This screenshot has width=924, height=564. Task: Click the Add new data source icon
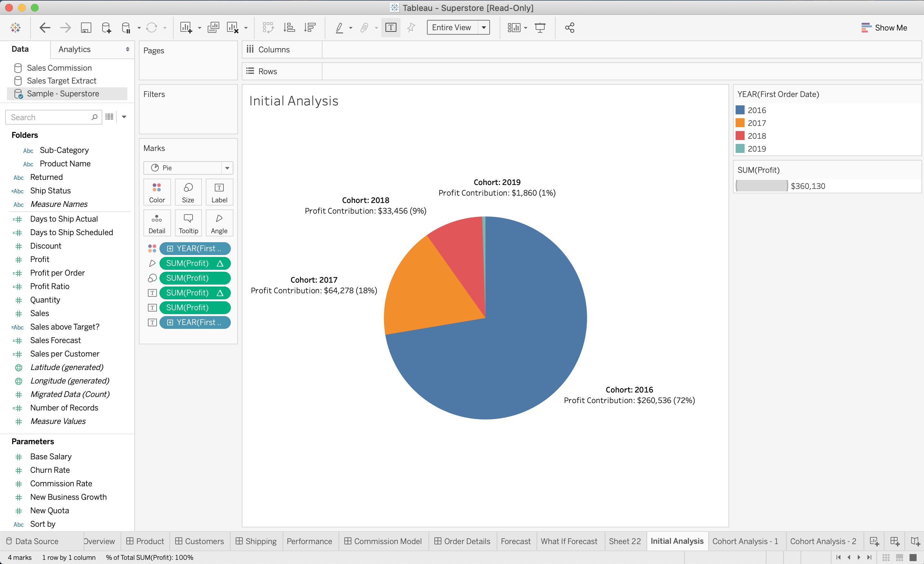click(x=106, y=27)
